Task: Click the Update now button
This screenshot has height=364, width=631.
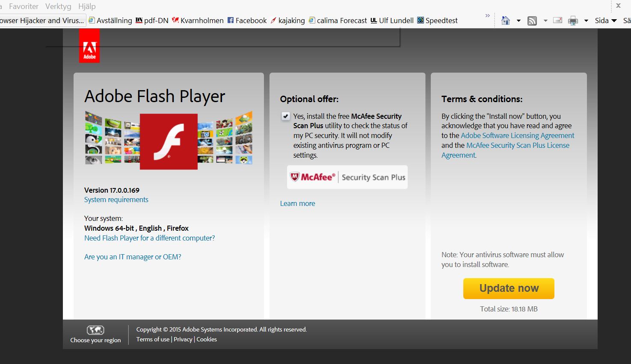Action: pos(508,288)
